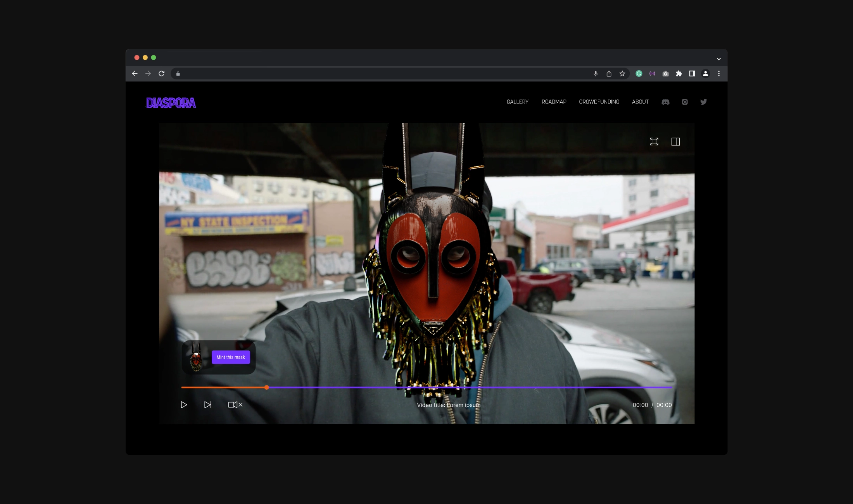Toggle the browser side panel
The height and width of the screenshot is (504, 853).
[x=692, y=74]
